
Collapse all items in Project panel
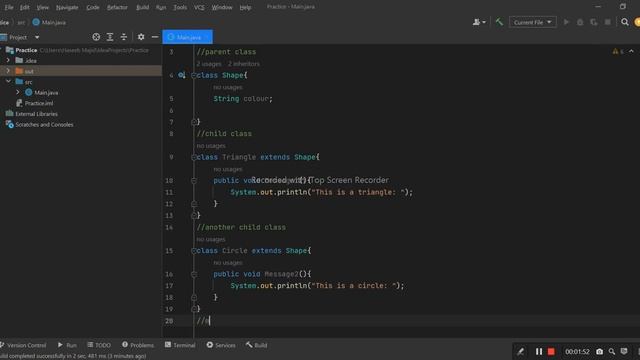pyautogui.click(x=124, y=37)
